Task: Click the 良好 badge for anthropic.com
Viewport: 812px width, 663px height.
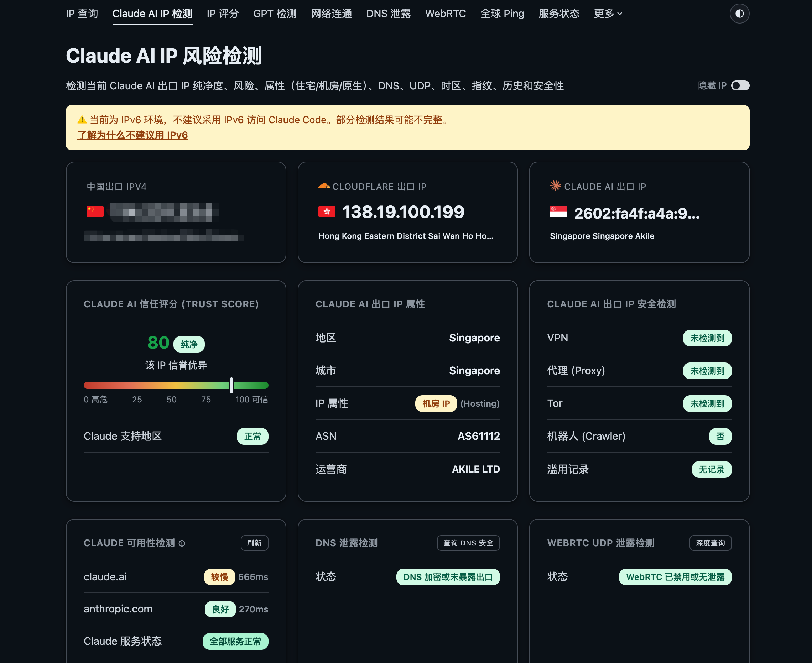Action: pos(220,609)
